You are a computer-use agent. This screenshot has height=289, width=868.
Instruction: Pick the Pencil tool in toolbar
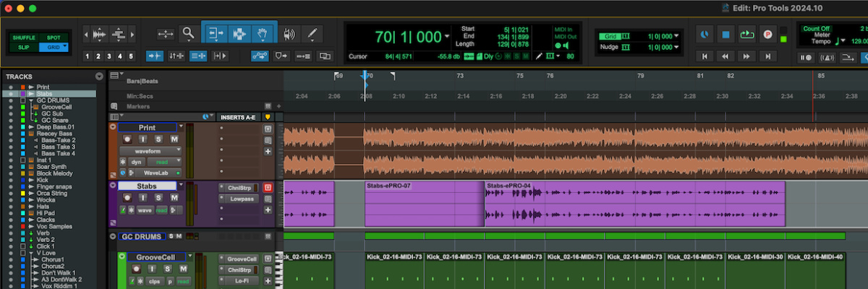pos(312,33)
